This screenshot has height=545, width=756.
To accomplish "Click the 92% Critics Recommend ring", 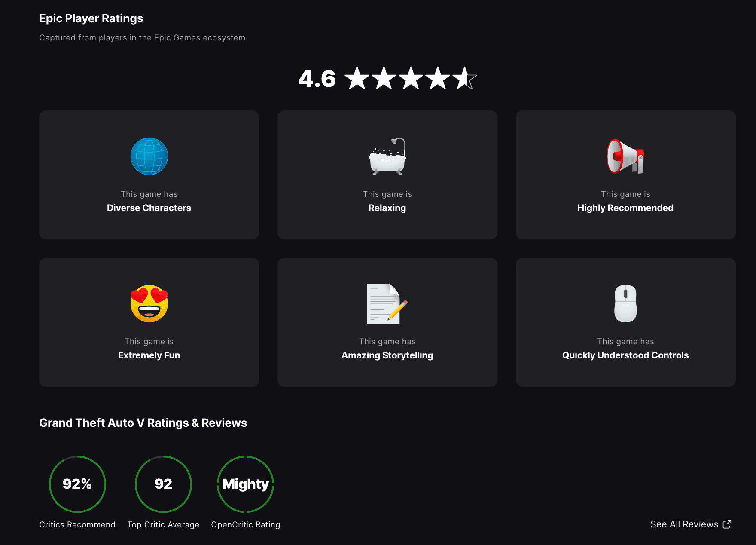I will pos(77,484).
